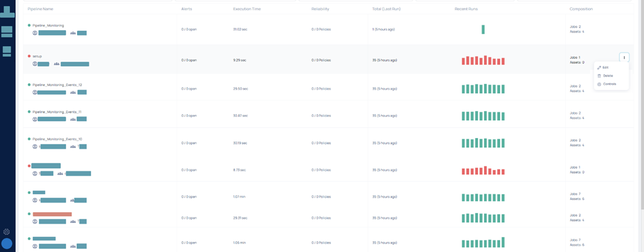The width and height of the screenshot is (644, 252).
Task: Click the three-dot menu for setup row
Action: click(x=624, y=58)
